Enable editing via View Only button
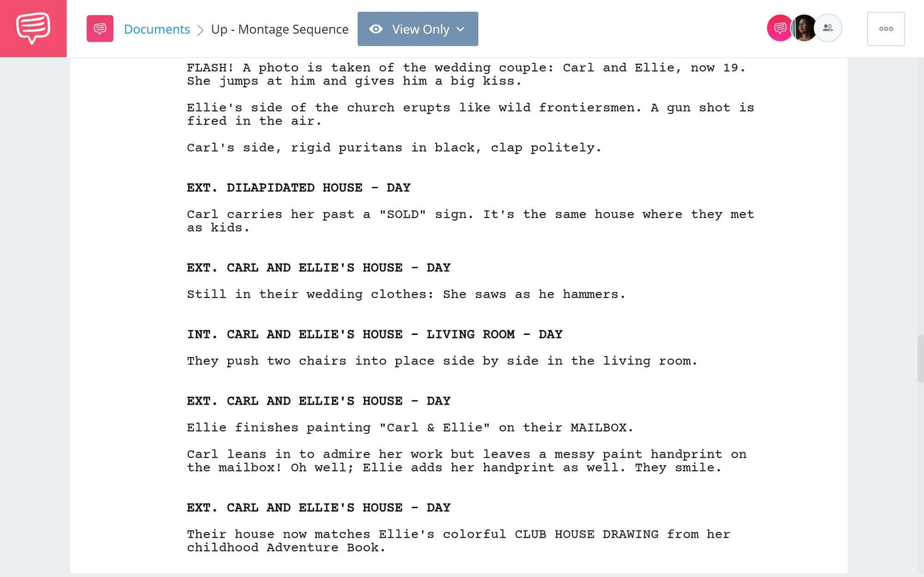Screen dimensions: 924x577 [418, 29]
